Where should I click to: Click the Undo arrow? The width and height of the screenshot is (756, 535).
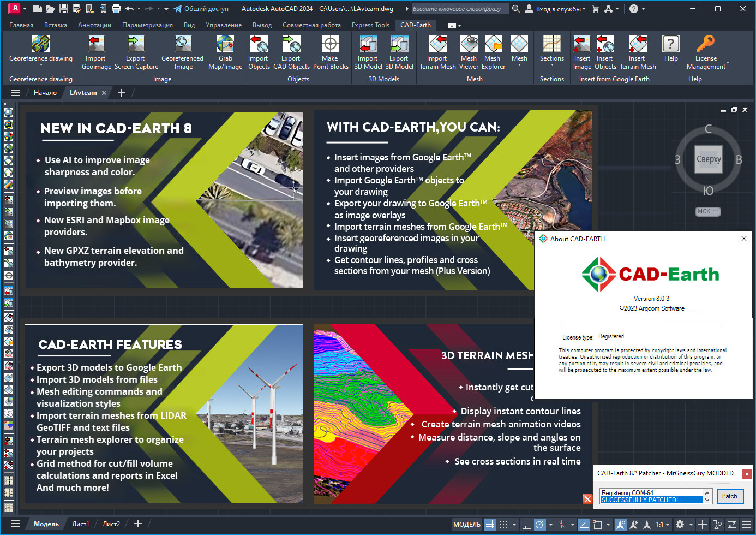point(129,9)
